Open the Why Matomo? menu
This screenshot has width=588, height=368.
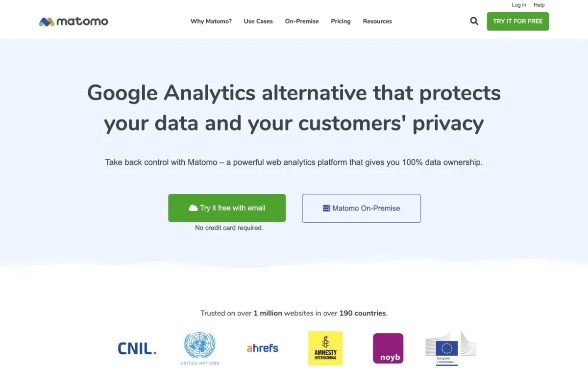[211, 21]
